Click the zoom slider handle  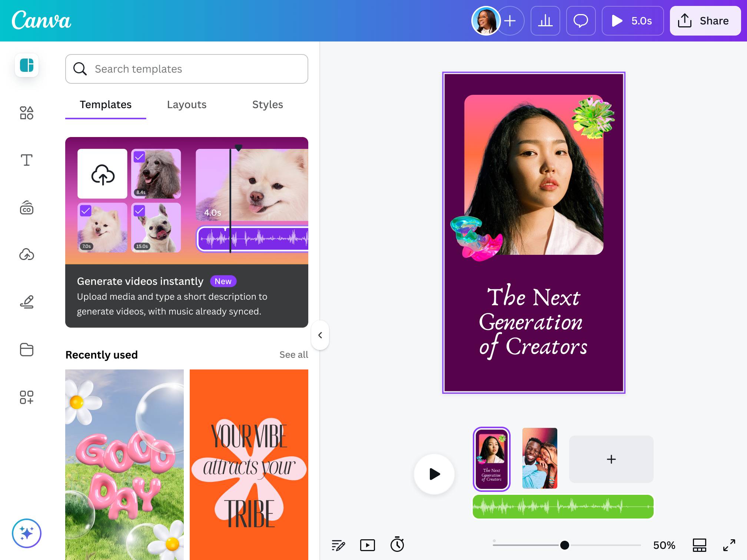pyautogui.click(x=564, y=545)
